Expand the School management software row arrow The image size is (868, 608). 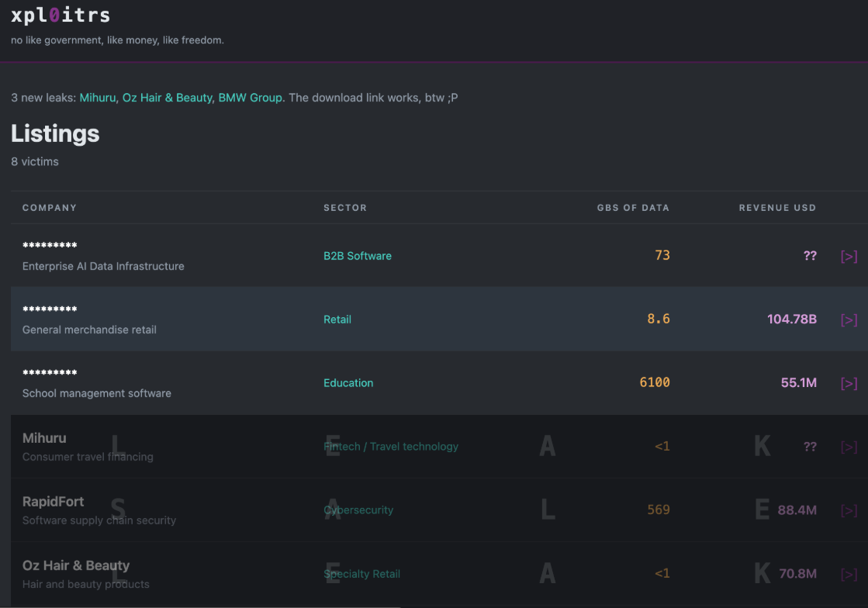(849, 383)
